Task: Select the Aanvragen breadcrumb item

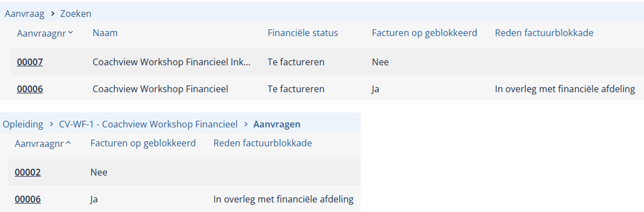Action: click(277, 124)
